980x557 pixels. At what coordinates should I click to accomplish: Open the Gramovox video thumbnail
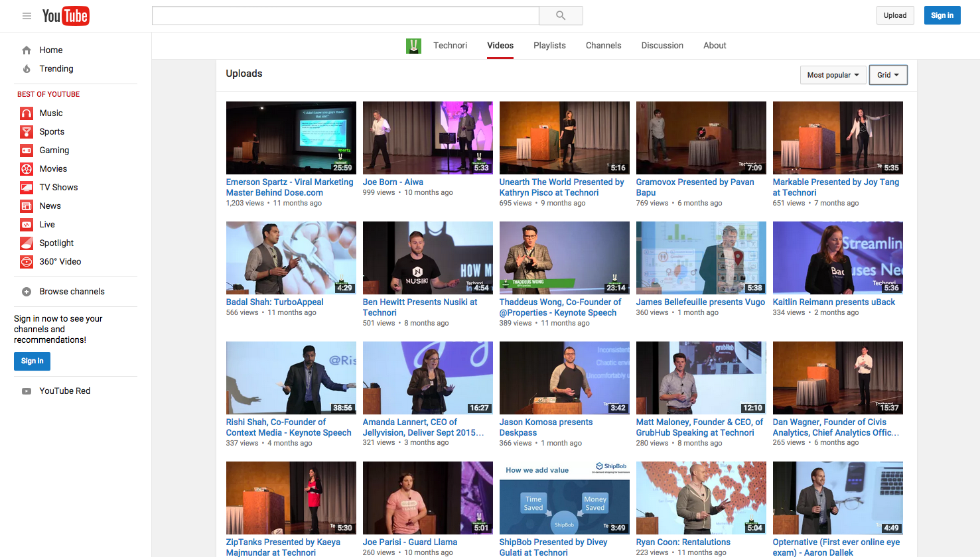pos(701,138)
